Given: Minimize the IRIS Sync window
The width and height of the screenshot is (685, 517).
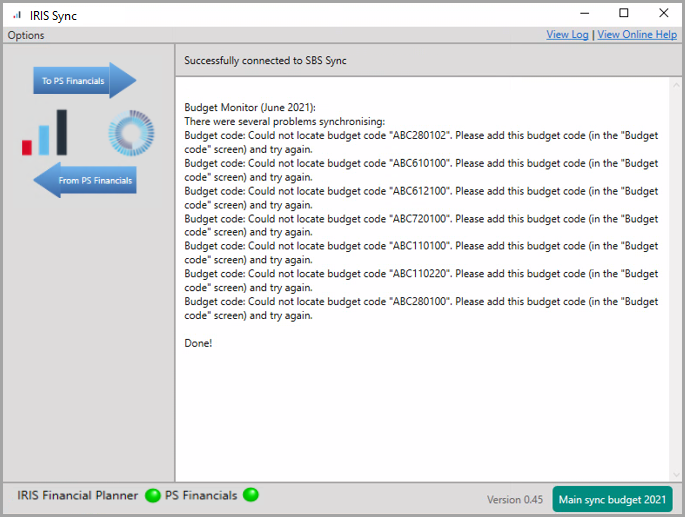Looking at the screenshot, I should (x=585, y=14).
